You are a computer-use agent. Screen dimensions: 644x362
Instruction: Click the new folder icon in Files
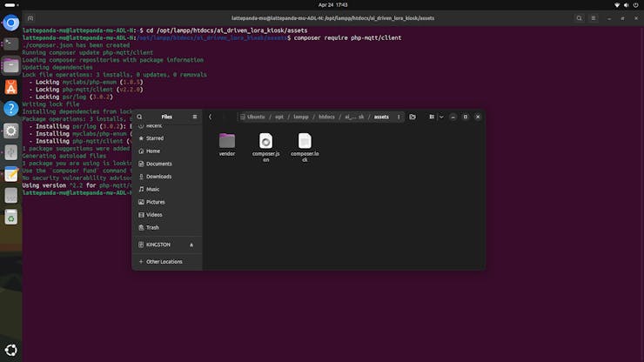tap(413, 117)
